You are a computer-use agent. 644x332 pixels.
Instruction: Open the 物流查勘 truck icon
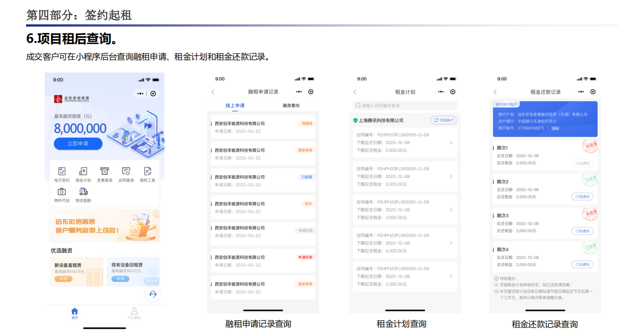(83, 191)
